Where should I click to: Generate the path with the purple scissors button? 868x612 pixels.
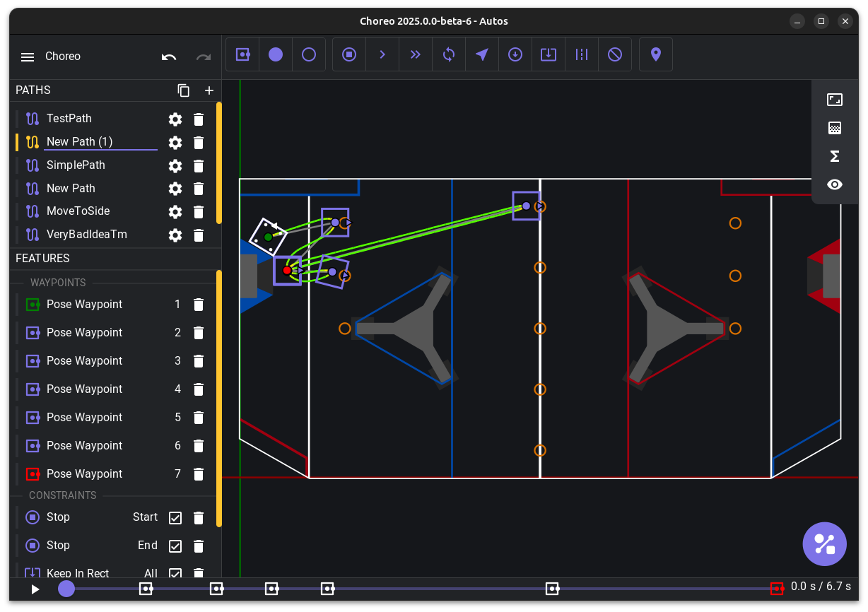coord(824,543)
